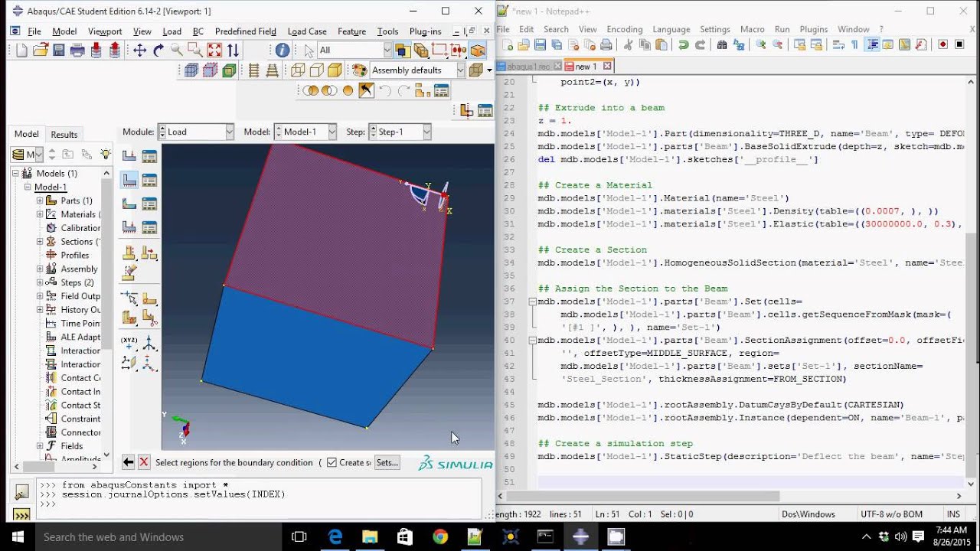Click the Abaqus Save Model Database icon

(x=58, y=51)
